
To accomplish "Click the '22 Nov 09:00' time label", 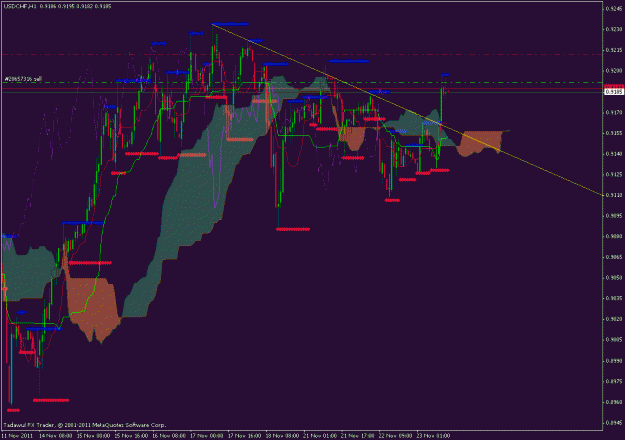I will click(x=395, y=436).
